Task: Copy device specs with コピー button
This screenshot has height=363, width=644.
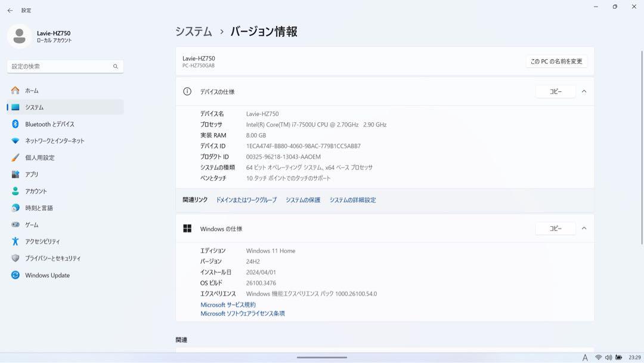Action: [556, 92]
